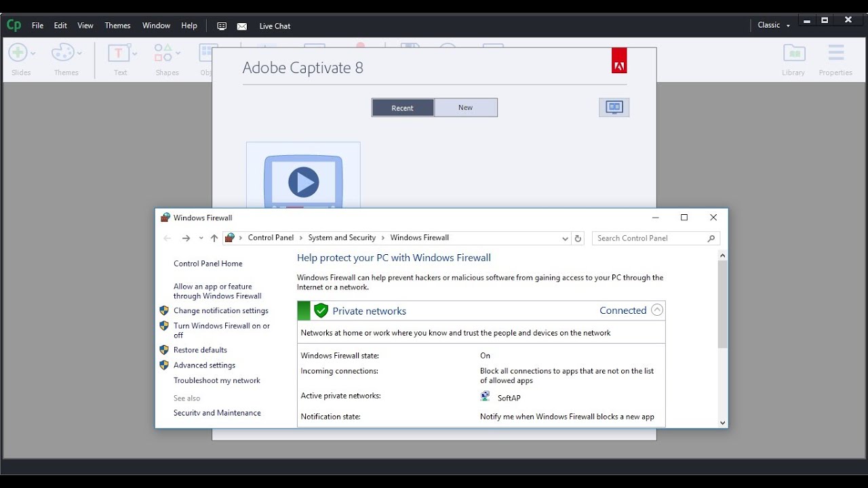The height and width of the screenshot is (488, 868).
Task: Switch to the Recent tab
Action: click(x=403, y=108)
